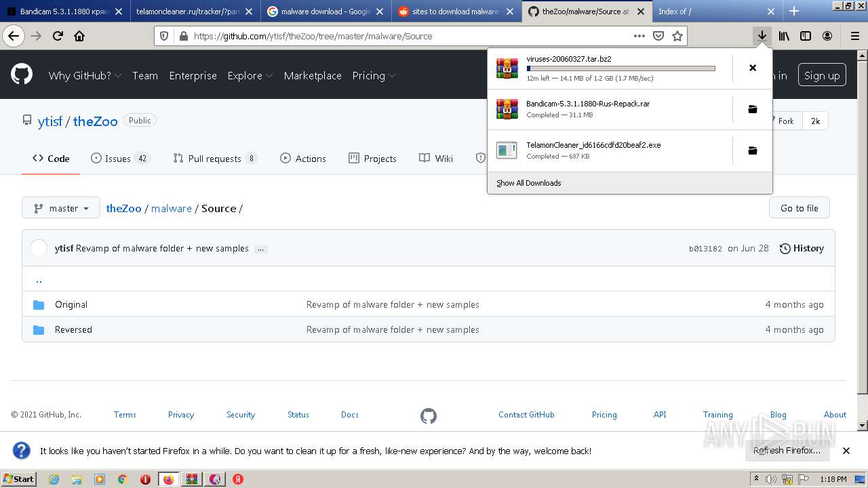Save page to Pocket icon

point(658,36)
